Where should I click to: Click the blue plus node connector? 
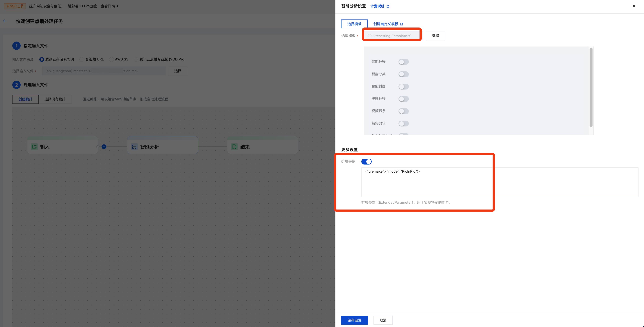(104, 147)
